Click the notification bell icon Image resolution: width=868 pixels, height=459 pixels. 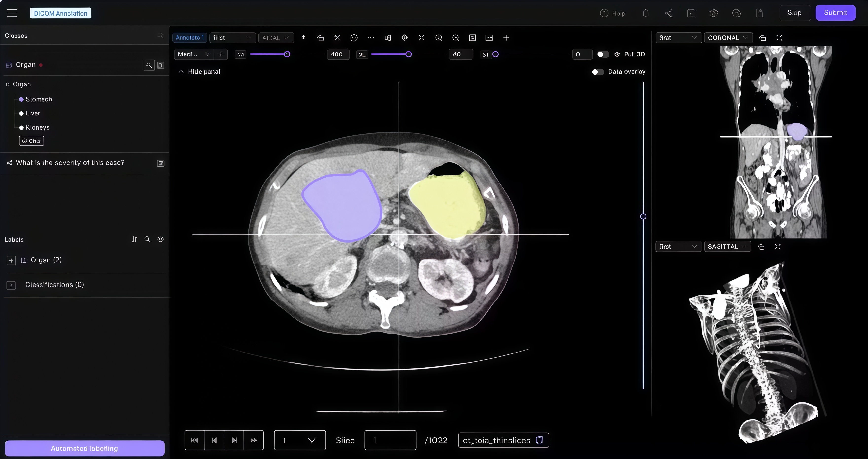[x=646, y=13]
